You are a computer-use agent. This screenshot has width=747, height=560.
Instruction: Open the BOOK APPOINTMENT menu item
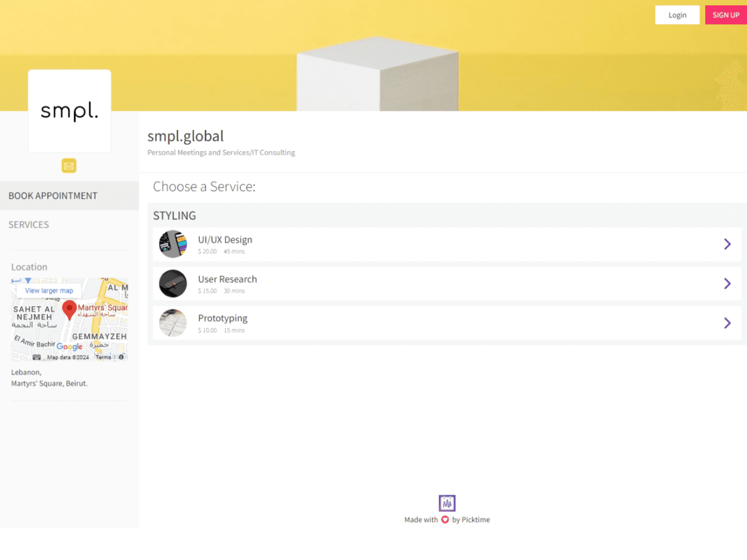(70, 196)
